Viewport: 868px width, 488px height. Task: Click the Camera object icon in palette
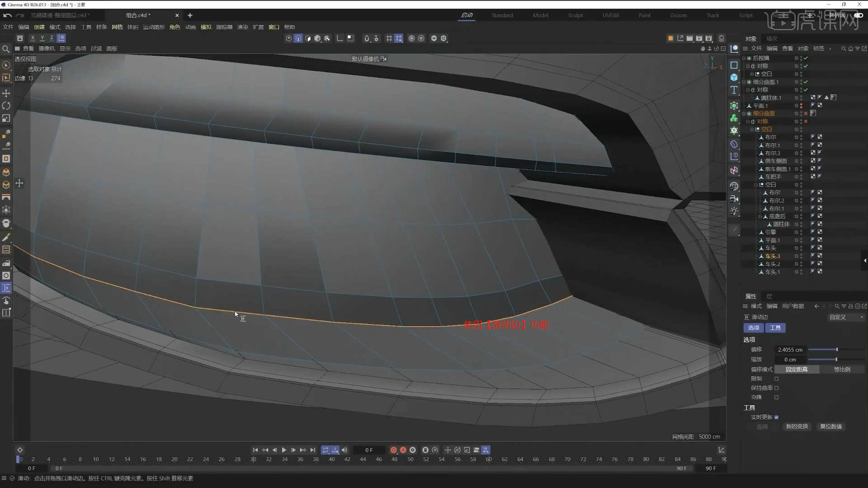pos(734,199)
